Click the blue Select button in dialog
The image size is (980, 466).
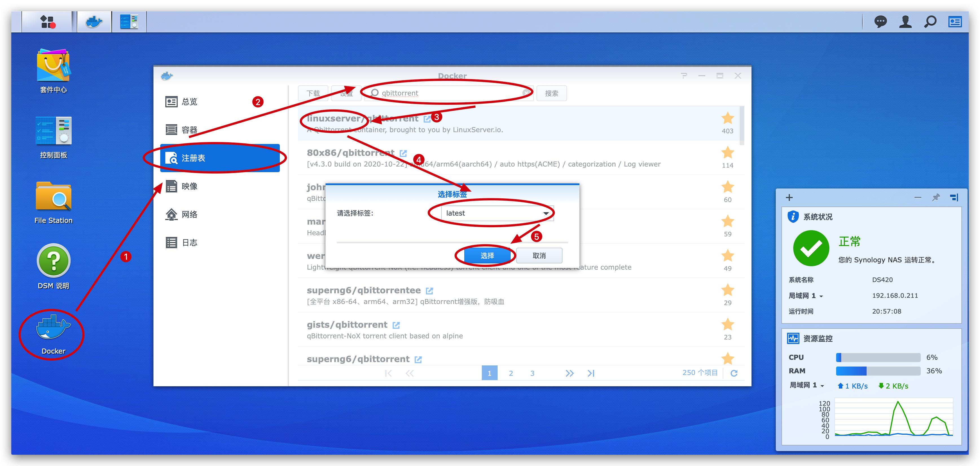tap(487, 256)
